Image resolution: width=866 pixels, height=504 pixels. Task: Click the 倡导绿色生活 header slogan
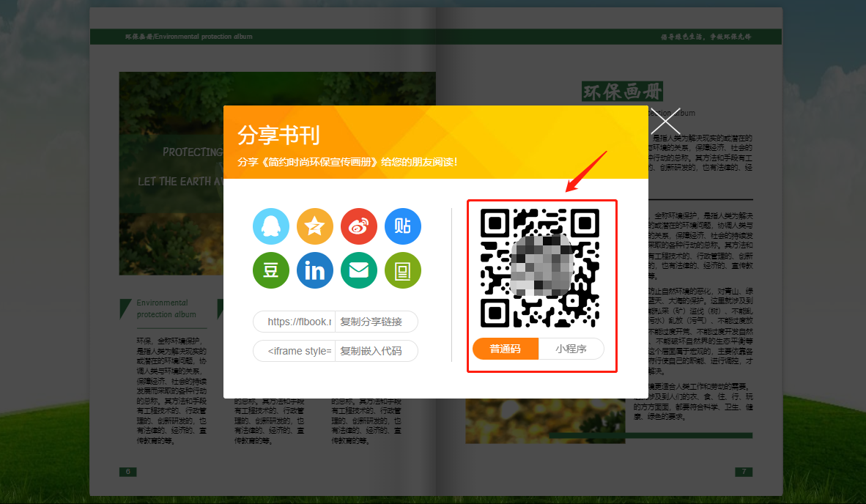tap(706, 37)
